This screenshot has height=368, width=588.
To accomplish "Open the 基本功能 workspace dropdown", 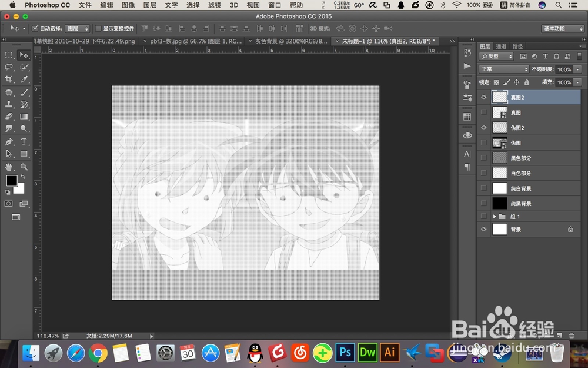I will (x=563, y=28).
